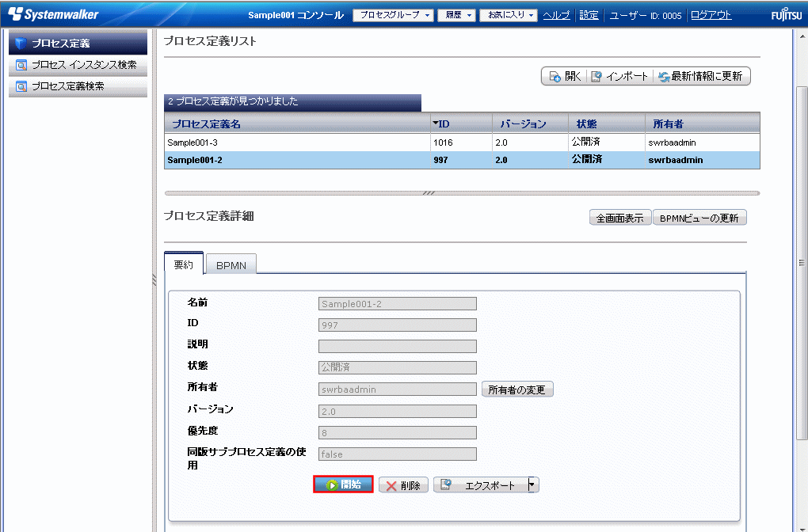Click 最新情報に更新 button
The width and height of the screenshot is (808, 532).
(x=701, y=77)
